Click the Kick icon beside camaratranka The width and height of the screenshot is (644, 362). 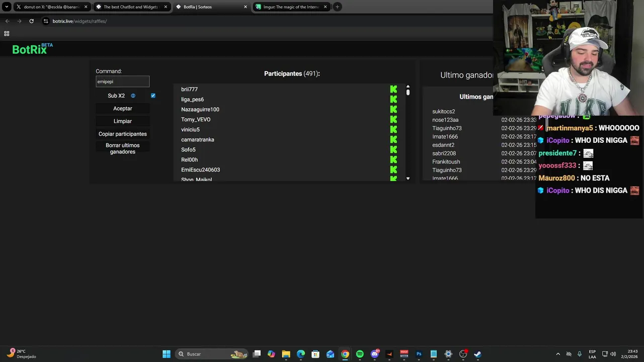(x=393, y=139)
